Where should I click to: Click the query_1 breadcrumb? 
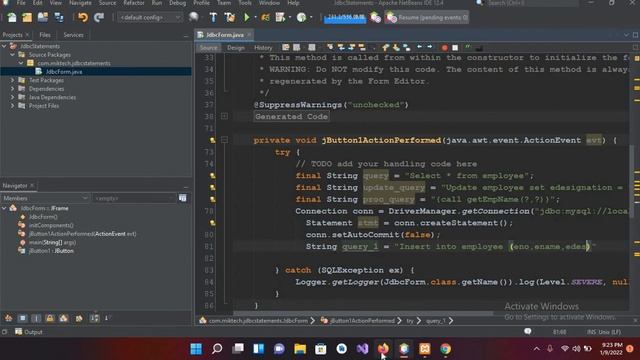tap(436, 321)
